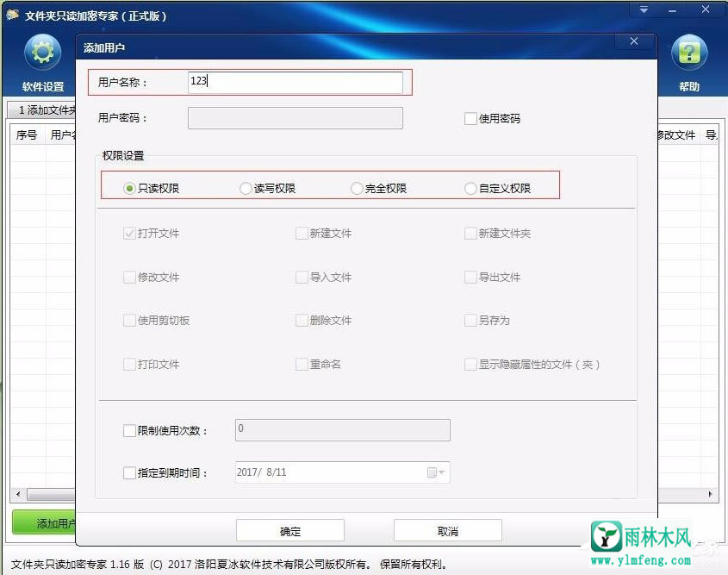This screenshot has height=575, width=728.
Task: Enable the 使用密码 checkbox
Action: click(470, 118)
